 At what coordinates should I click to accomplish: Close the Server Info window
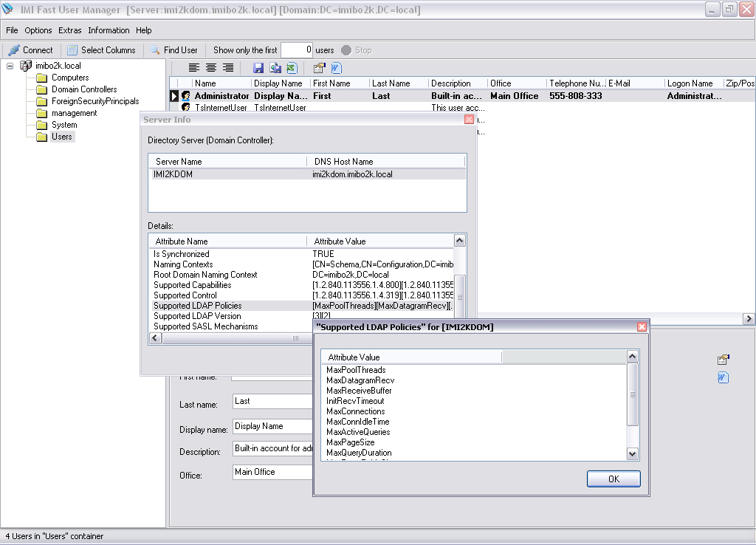(469, 119)
